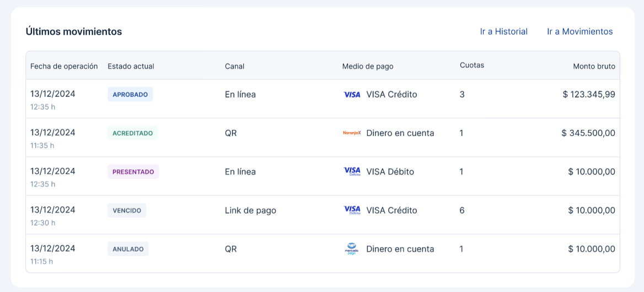This screenshot has height=292, width=644.
Task: Click the Canal column header
Action: tap(234, 66)
